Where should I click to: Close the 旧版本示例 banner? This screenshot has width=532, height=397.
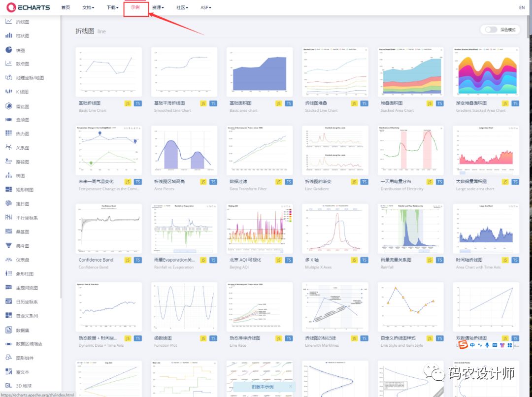tap(290, 387)
